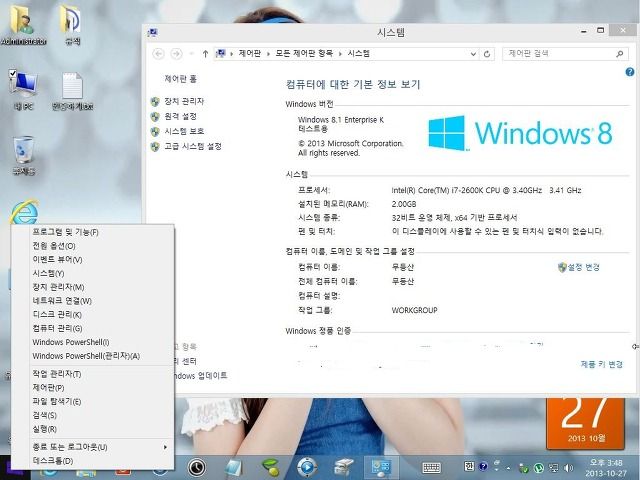Select 장치 관리자(M) in context menu
This screenshot has width=640, height=480.
click(93, 287)
